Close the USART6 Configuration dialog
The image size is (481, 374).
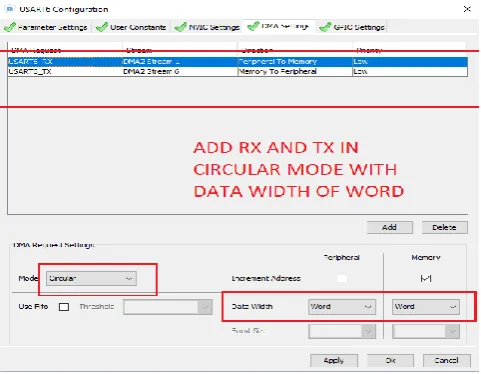[x=467, y=9]
